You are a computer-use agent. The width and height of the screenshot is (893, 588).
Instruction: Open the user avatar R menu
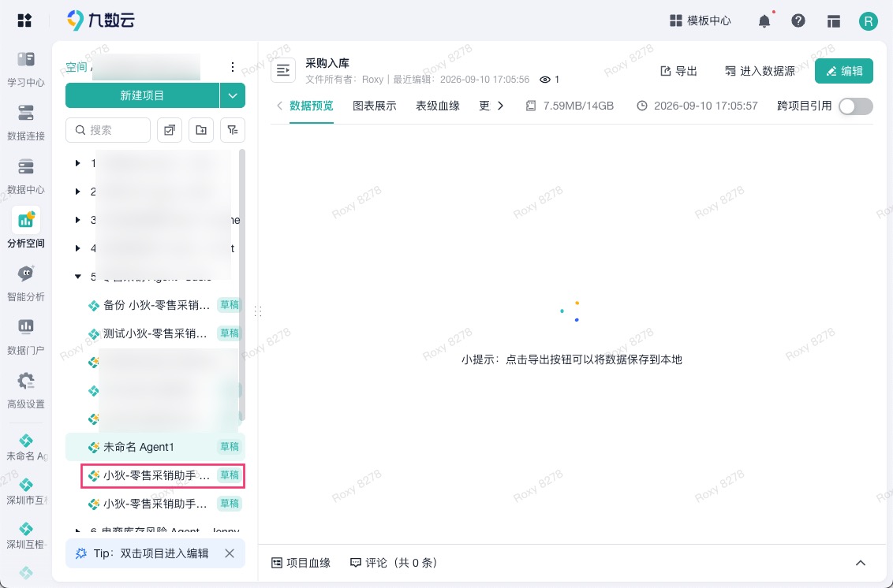869,21
